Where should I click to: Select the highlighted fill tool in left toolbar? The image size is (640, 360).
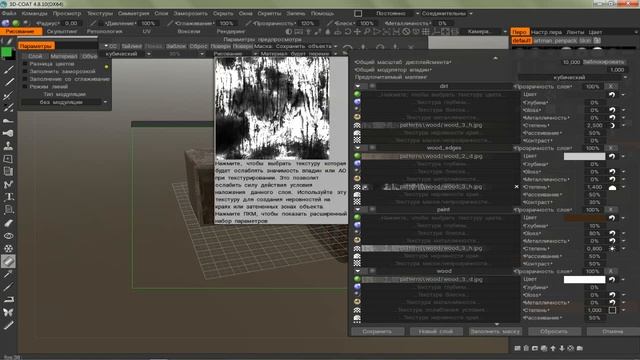pyautogui.click(x=8, y=261)
